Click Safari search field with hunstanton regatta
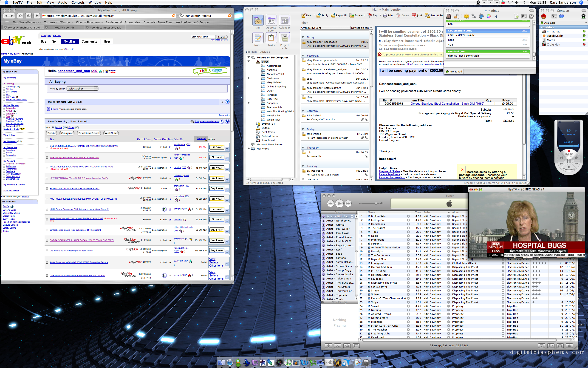The image size is (588, 368). click(206, 16)
